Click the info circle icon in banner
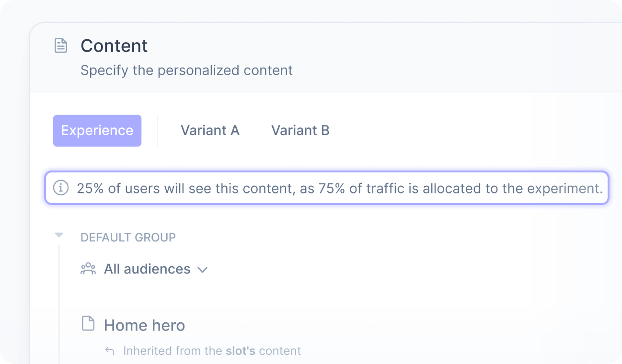Screen dimensions: 622x364 point(61,188)
